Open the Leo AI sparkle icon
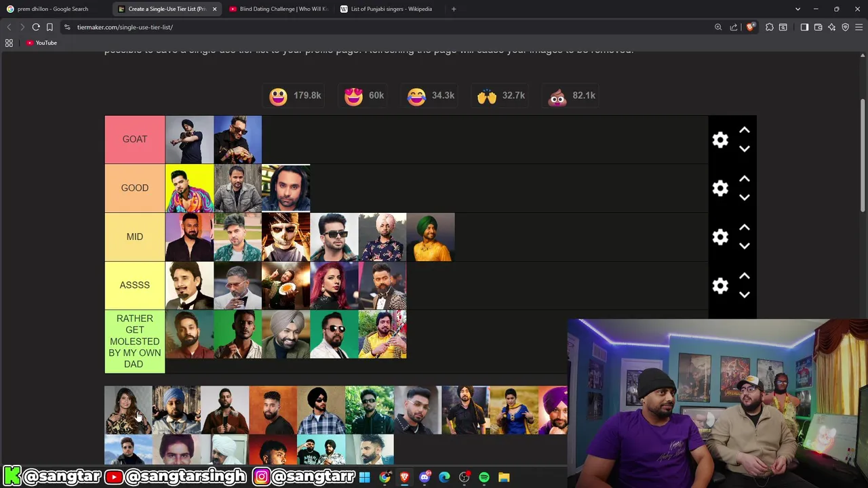The image size is (868, 488). coord(832,27)
